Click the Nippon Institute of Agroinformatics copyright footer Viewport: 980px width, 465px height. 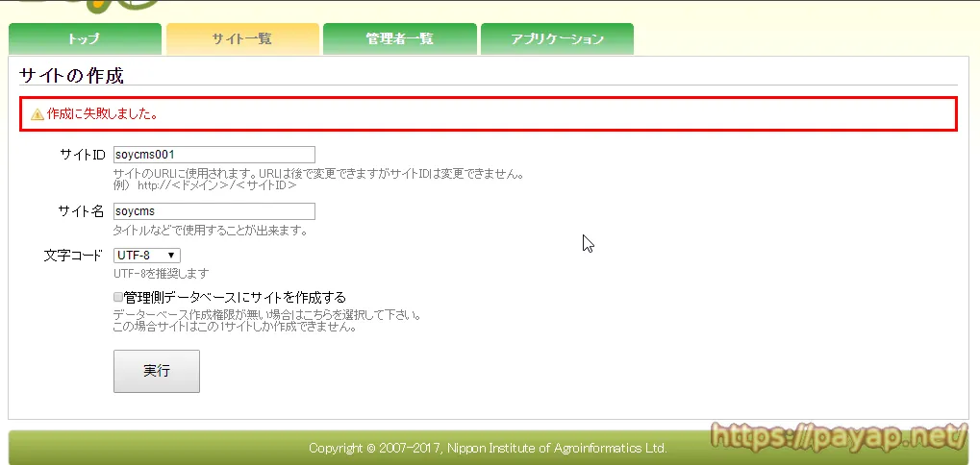[488, 449]
